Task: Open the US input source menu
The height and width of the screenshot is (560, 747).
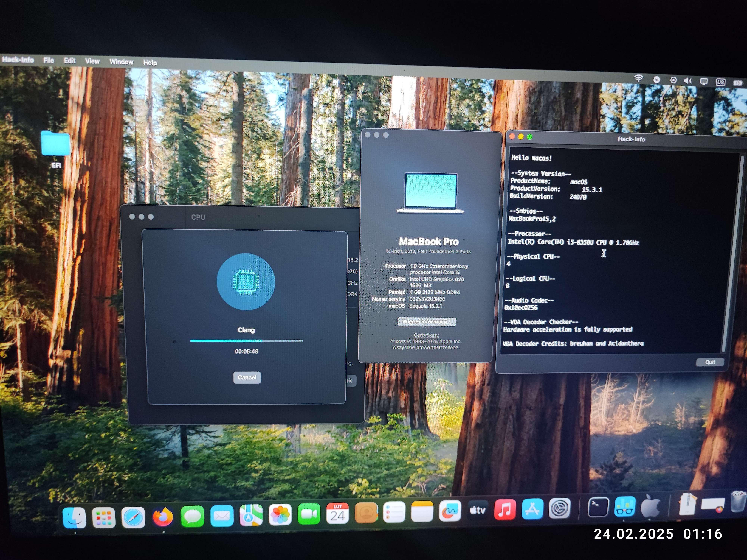Action: pyautogui.click(x=720, y=82)
